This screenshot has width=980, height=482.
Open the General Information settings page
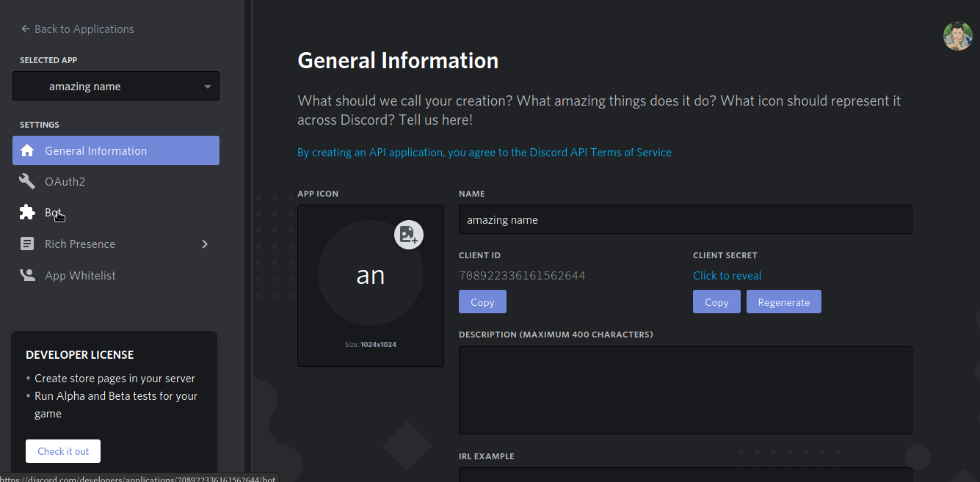click(x=116, y=150)
